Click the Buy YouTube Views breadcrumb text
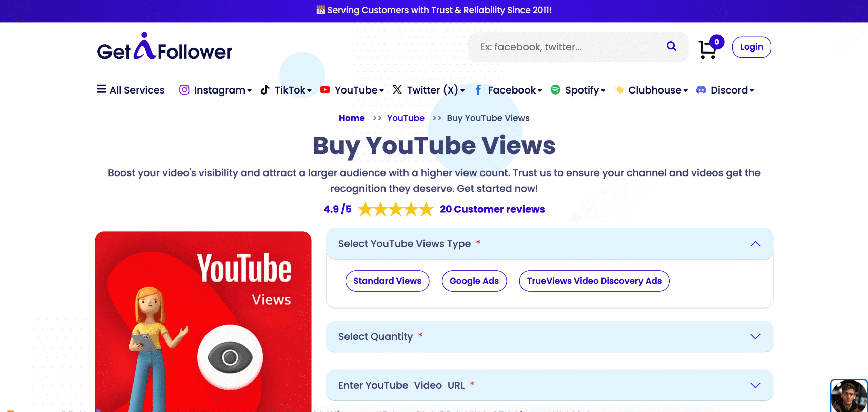Screen dimensions: 868x412 point(488,118)
